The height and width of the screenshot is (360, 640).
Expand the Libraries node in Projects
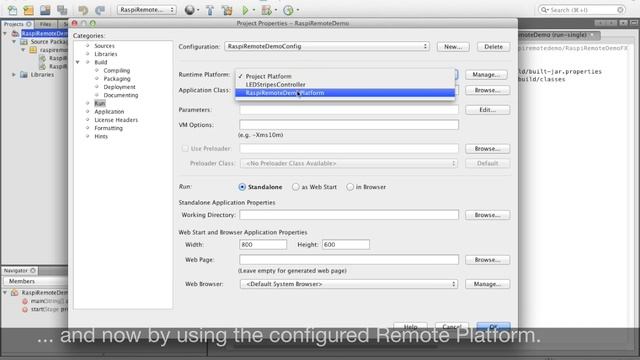pos(14,75)
